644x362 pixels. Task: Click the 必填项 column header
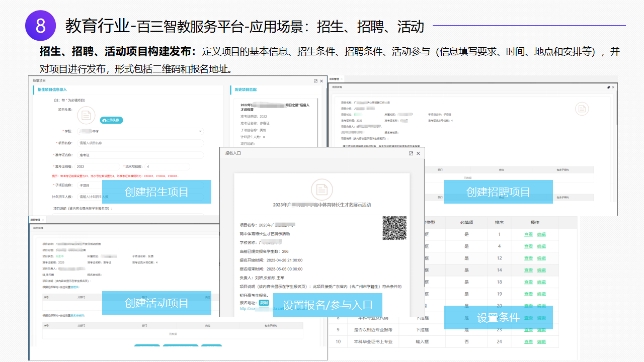click(x=466, y=223)
